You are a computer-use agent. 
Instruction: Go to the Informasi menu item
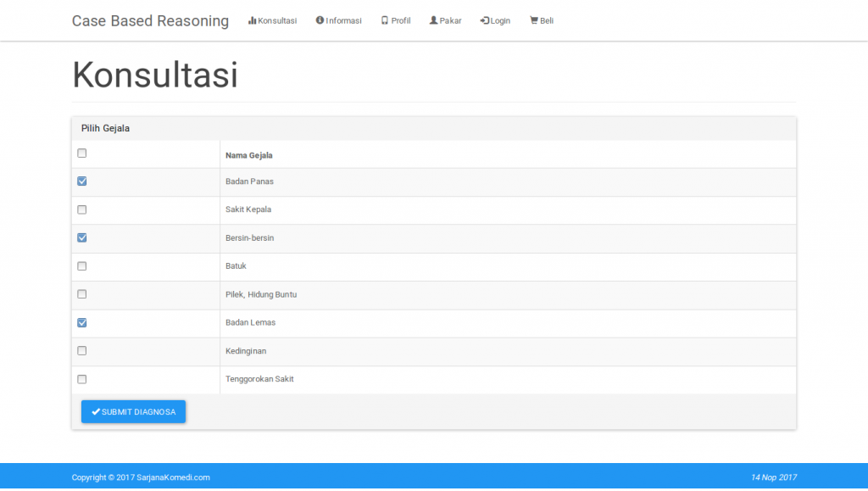(339, 20)
